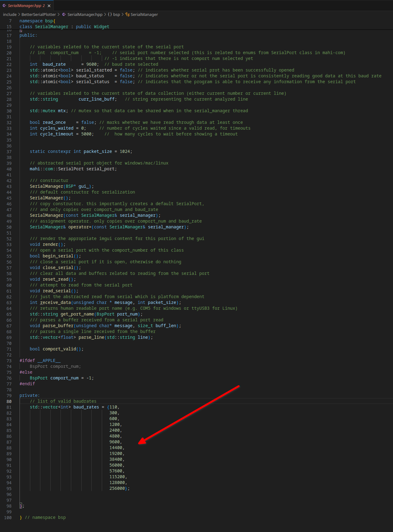Click the 9600 entry in baud_rates list
This screenshot has height=532, width=393.
[x=115, y=442]
